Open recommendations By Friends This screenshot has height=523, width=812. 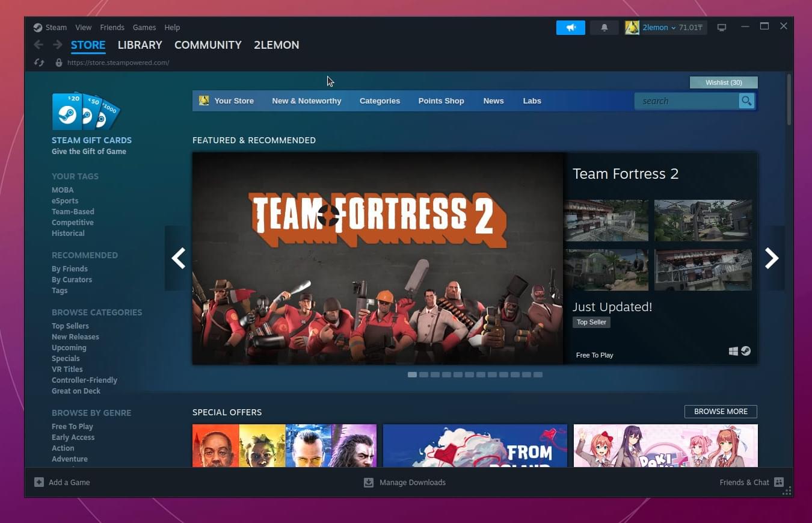[x=70, y=268]
